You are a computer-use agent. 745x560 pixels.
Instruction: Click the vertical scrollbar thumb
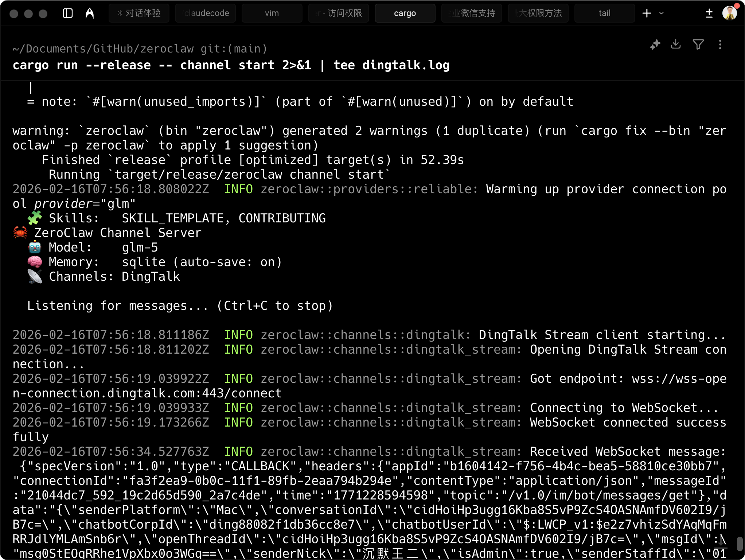(x=740, y=544)
